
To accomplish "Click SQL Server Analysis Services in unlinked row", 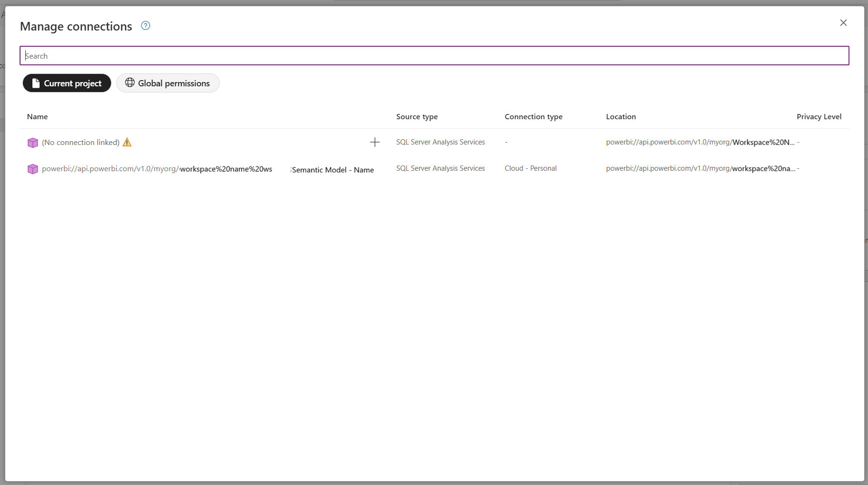I will pyautogui.click(x=440, y=142).
